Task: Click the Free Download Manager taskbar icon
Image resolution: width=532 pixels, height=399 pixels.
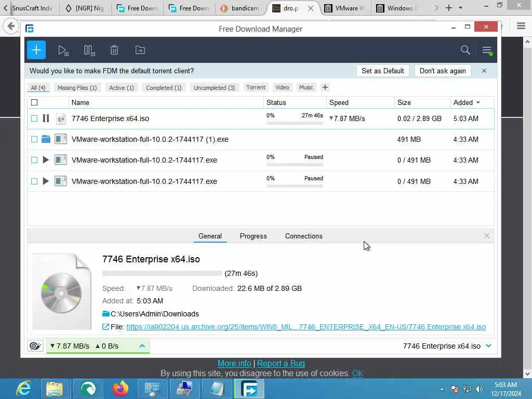Action: point(249,389)
